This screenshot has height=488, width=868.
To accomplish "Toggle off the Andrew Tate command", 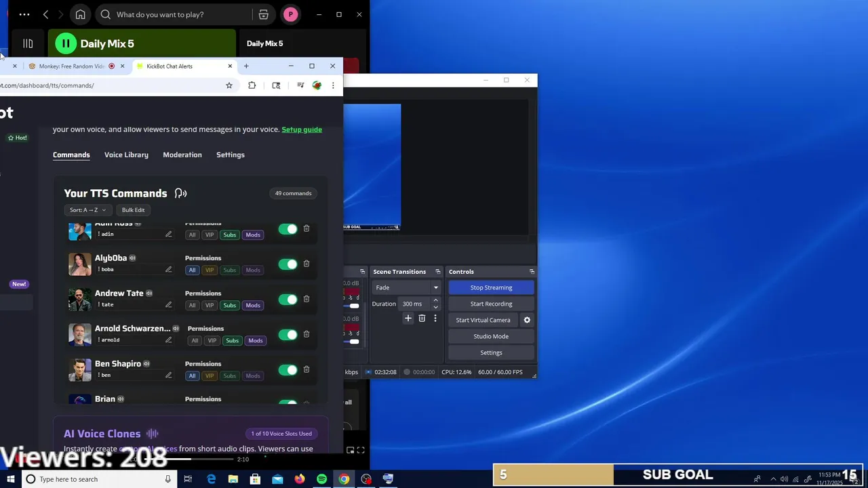I will (x=288, y=300).
